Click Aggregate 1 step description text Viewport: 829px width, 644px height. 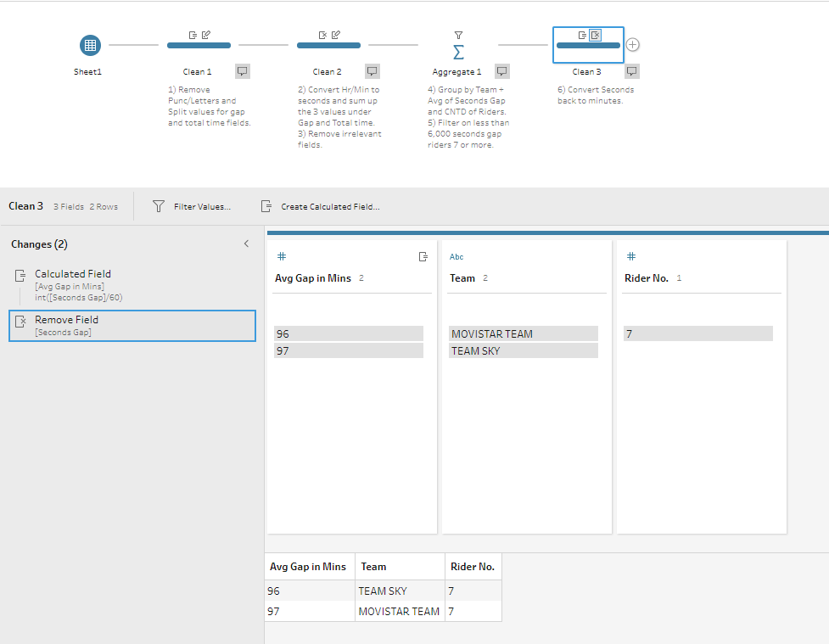468,117
